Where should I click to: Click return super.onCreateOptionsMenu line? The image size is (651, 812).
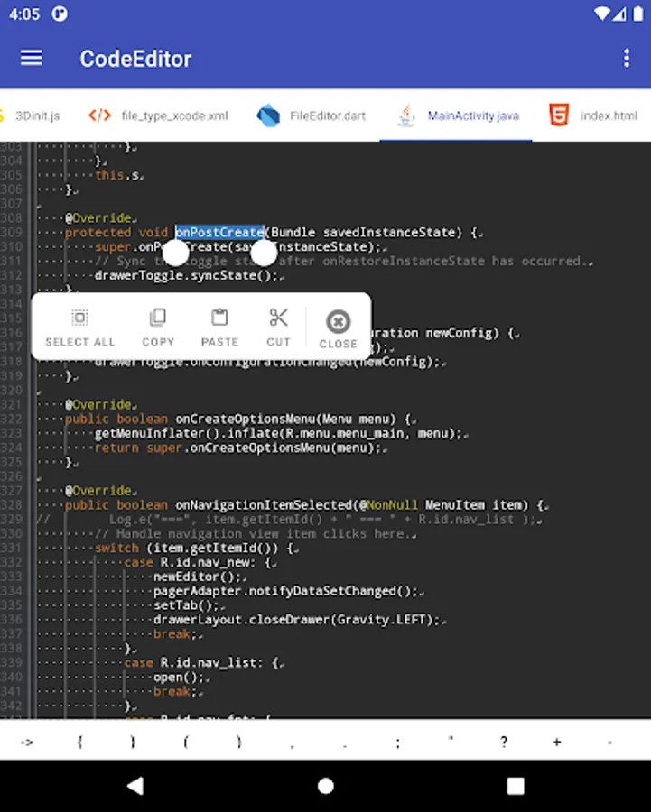tap(237, 448)
